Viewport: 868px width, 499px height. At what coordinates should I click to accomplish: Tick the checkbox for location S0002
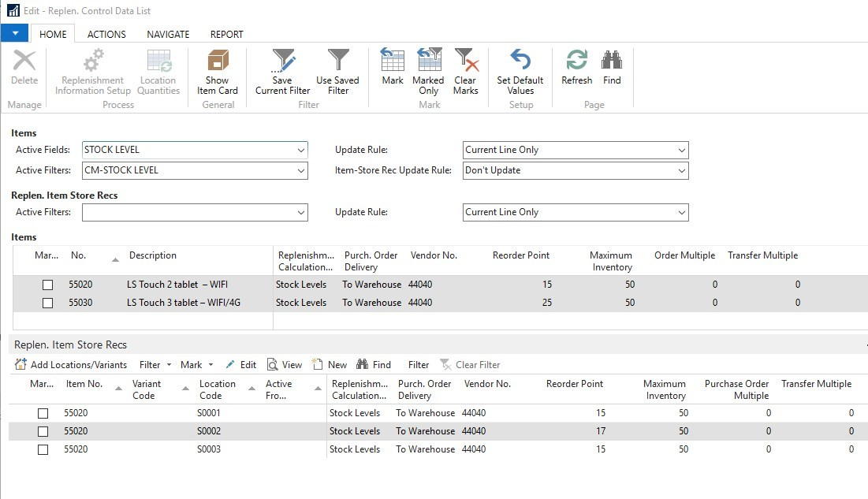[43, 431]
